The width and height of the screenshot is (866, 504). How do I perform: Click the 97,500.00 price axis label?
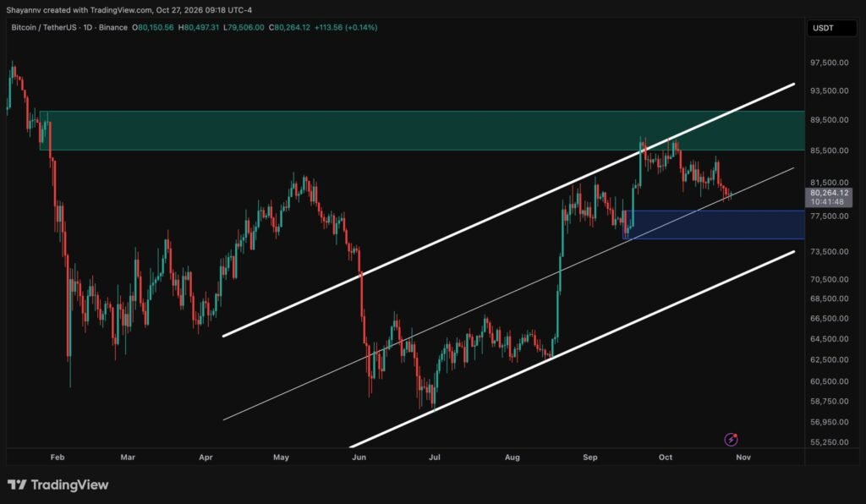click(829, 63)
